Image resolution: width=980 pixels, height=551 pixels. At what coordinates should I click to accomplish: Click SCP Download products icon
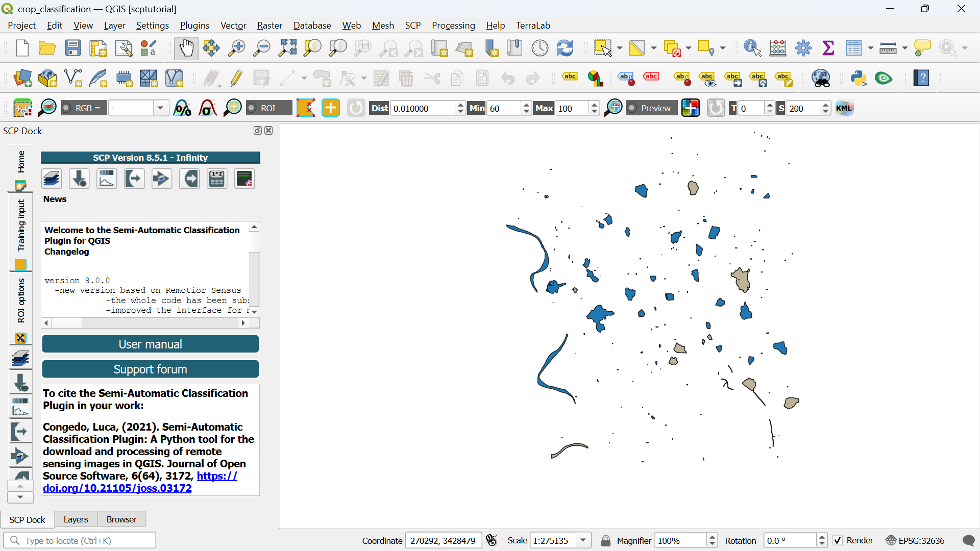[x=79, y=179]
